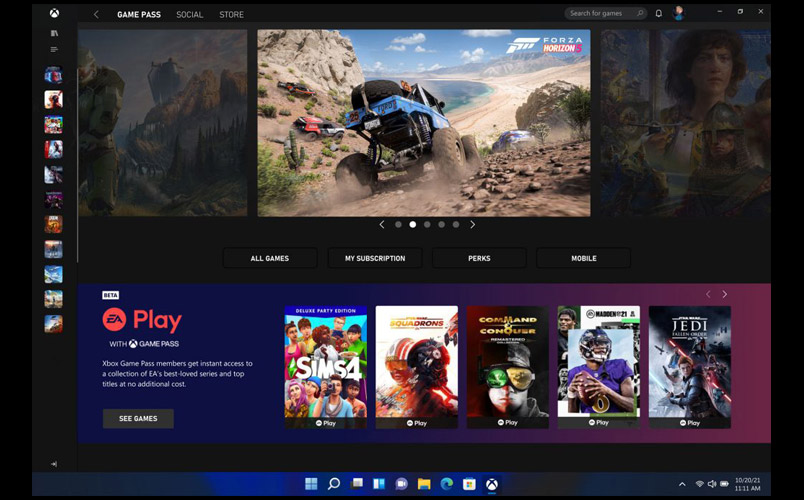
Task: Open the user profile avatar
Action: coord(679,14)
